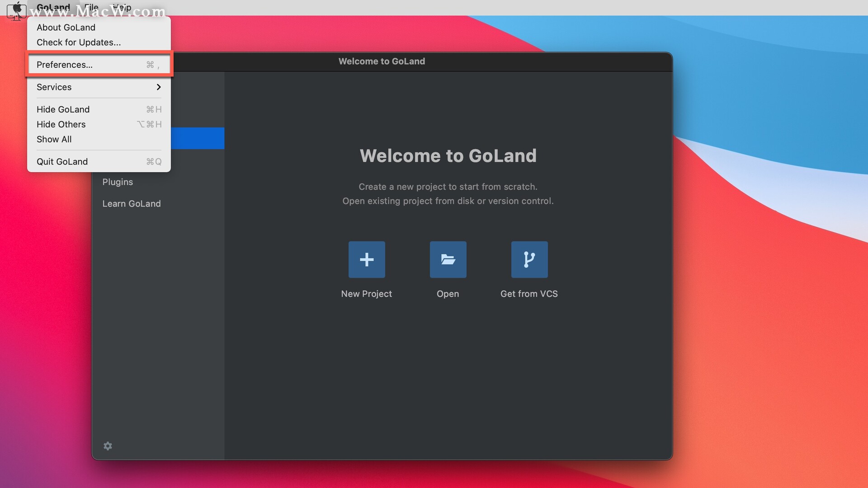
Task: Click the New Project label
Action: tap(367, 294)
